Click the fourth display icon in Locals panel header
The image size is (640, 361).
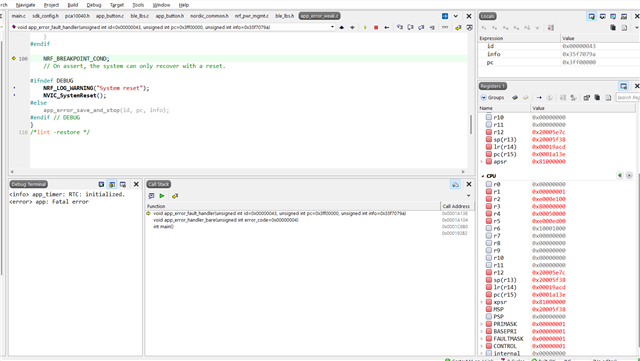tap(624, 16)
